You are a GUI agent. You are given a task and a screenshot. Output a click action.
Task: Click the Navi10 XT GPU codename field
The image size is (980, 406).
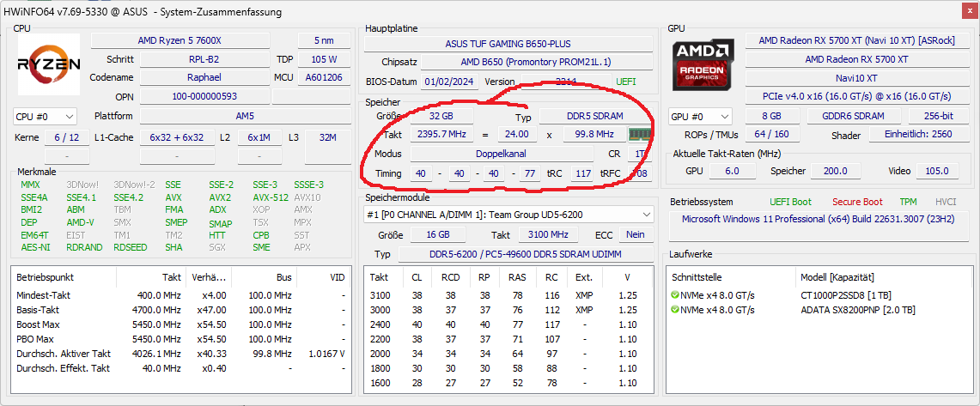pyautogui.click(x=856, y=78)
